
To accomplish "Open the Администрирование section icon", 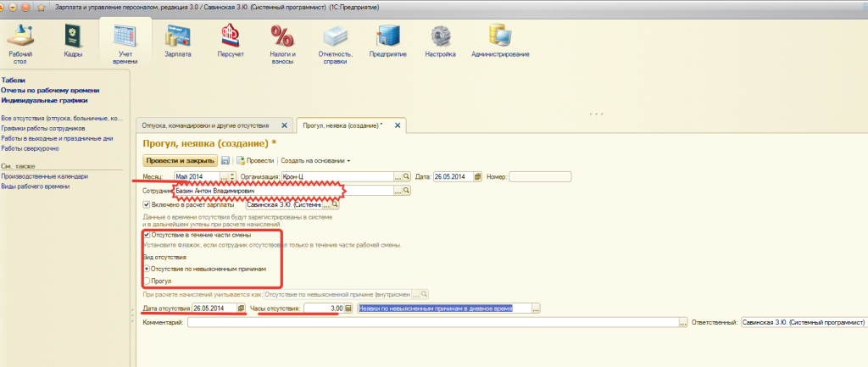I will pos(500,36).
